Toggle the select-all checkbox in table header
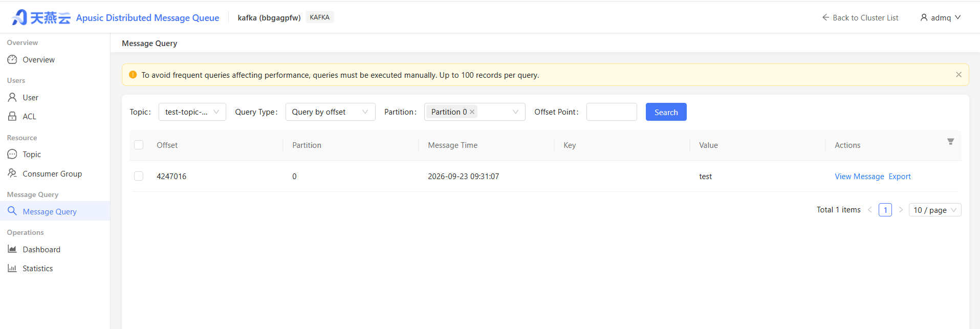This screenshot has width=980, height=329. pos(139,145)
